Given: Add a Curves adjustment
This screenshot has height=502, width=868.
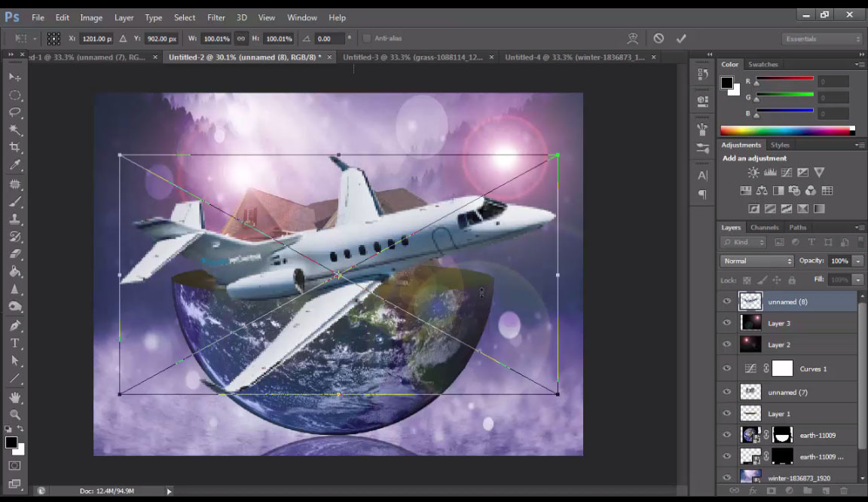Looking at the screenshot, I should coord(786,173).
